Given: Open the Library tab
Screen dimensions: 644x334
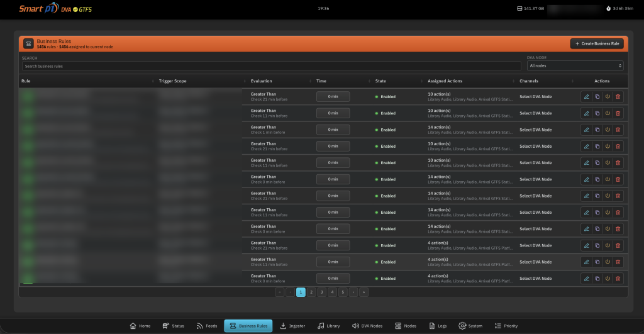Looking at the screenshot, I should coord(328,326).
